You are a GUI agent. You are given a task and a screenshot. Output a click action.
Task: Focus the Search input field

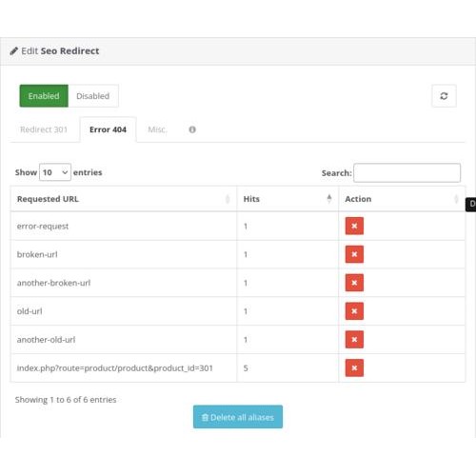pyautogui.click(x=407, y=173)
